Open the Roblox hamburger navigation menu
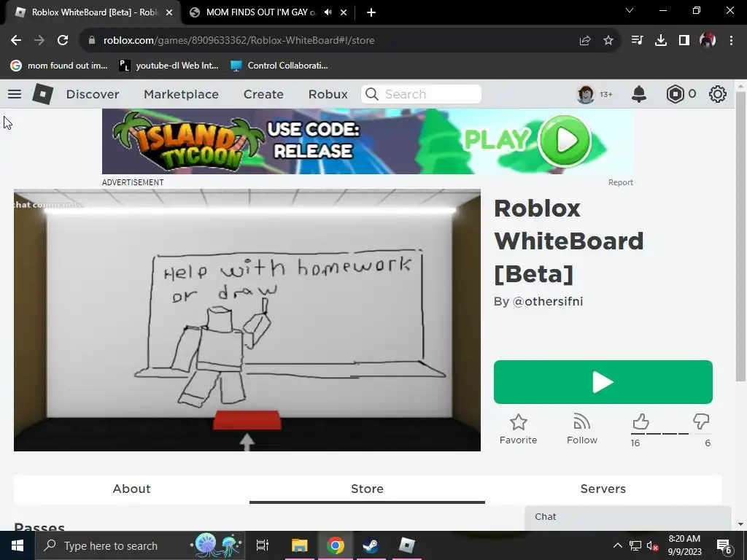 tap(15, 94)
